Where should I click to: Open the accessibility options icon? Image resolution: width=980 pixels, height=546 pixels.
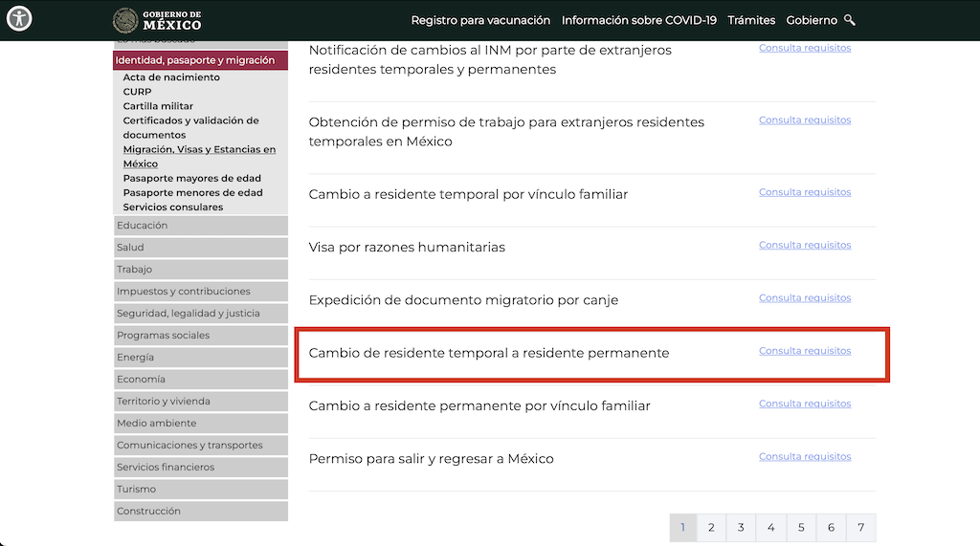click(x=19, y=18)
